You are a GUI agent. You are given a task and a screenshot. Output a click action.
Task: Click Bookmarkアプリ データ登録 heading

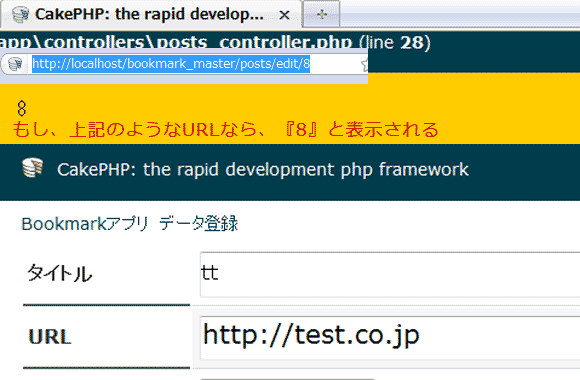(x=129, y=224)
